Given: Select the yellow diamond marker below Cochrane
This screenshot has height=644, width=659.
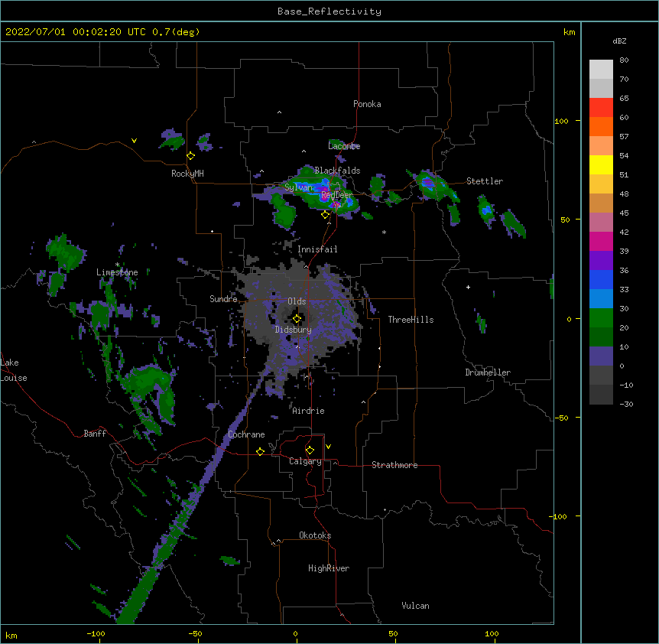Looking at the screenshot, I should 260,451.
